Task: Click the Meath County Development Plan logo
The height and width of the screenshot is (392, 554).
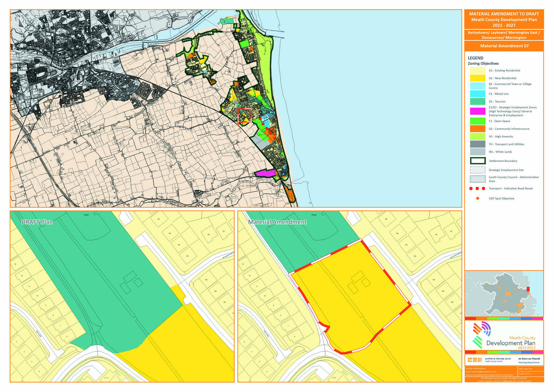Action: click(504, 336)
